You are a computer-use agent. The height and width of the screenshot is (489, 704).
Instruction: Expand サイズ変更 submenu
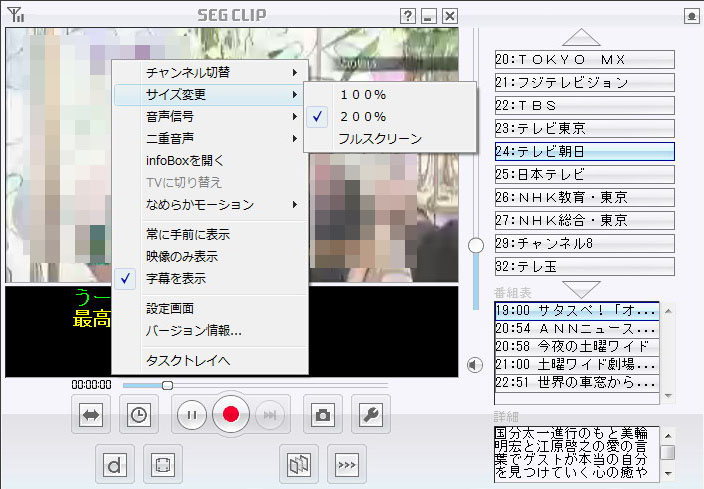[210, 95]
